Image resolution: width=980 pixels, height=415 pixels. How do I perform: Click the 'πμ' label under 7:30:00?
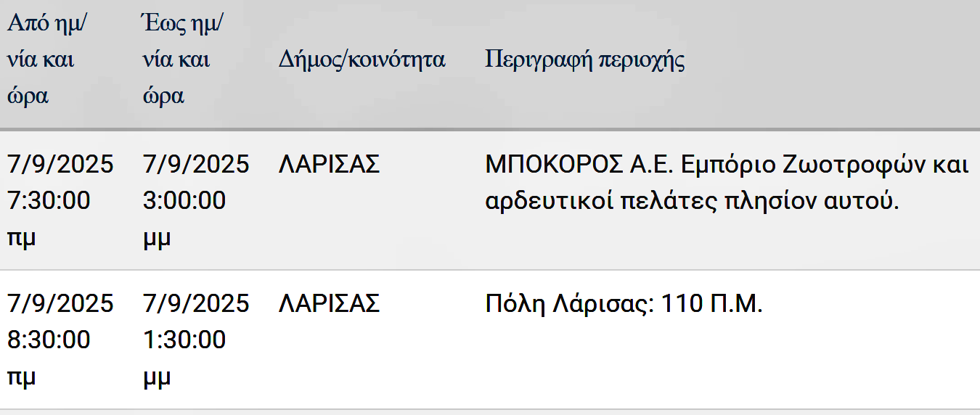(x=22, y=238)
